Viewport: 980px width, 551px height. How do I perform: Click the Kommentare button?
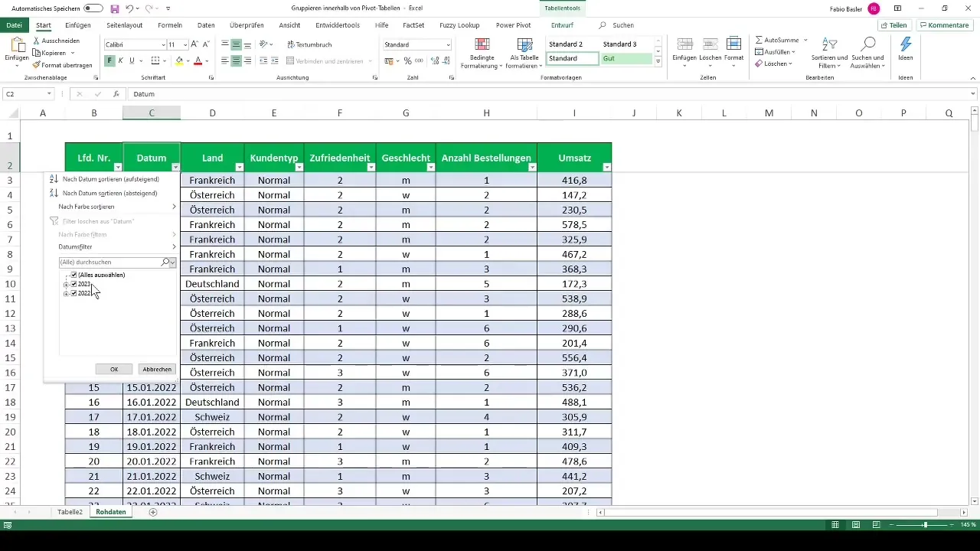(x=945, y=25)
